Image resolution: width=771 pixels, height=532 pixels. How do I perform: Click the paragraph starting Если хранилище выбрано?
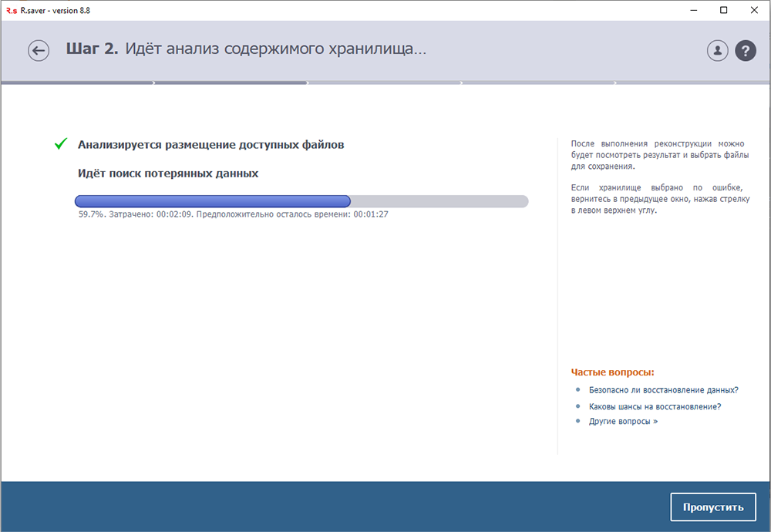pos(660,199)
